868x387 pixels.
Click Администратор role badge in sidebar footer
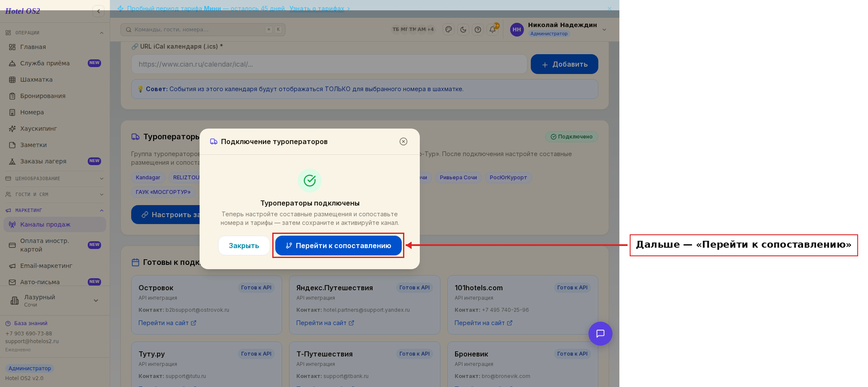tap(30, 369)
